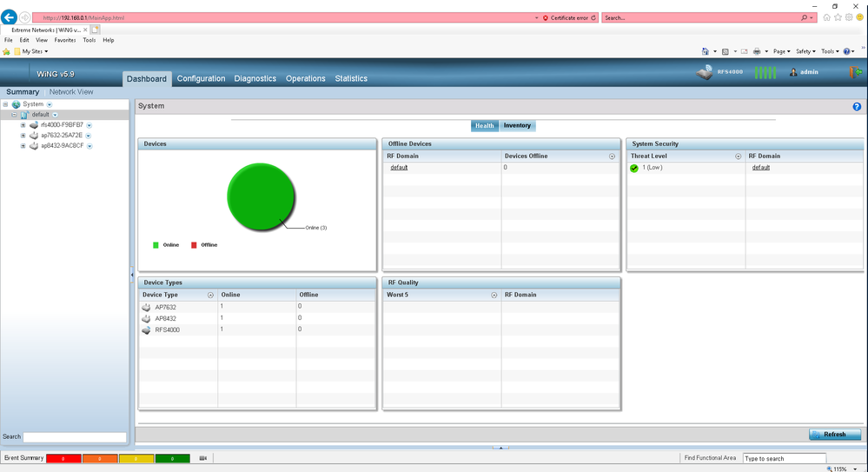Click the ap8432-9AC8CF device icon
The width and height of the screenshot is (868, 472).
34,146
